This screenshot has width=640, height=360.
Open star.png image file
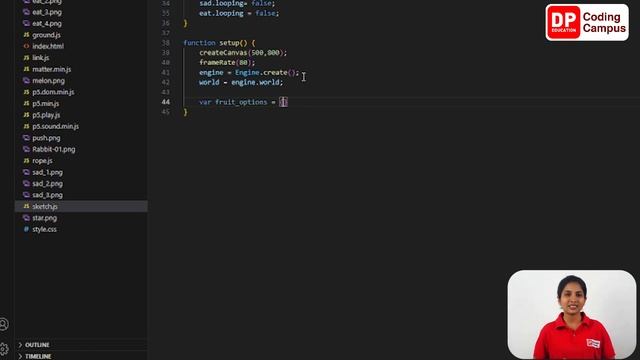coord(44,218)
